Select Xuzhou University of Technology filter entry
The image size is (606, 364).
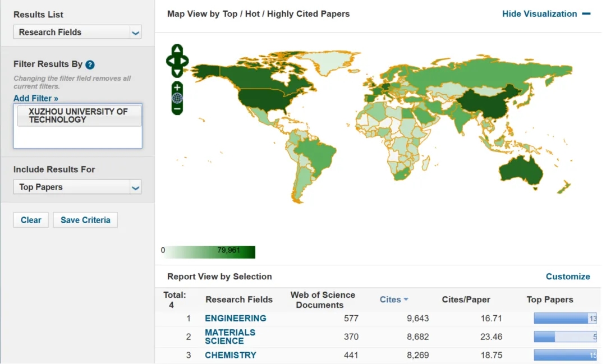pos(78,116)
